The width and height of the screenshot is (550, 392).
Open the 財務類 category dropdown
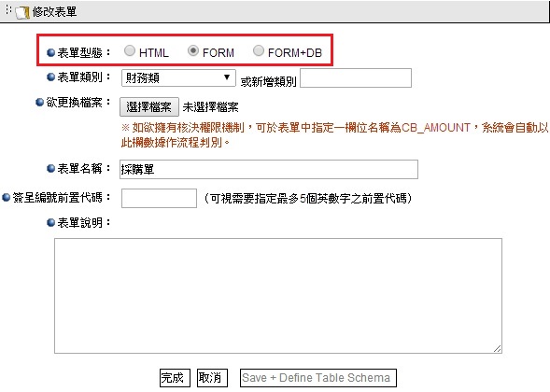(x=178, y=77)
